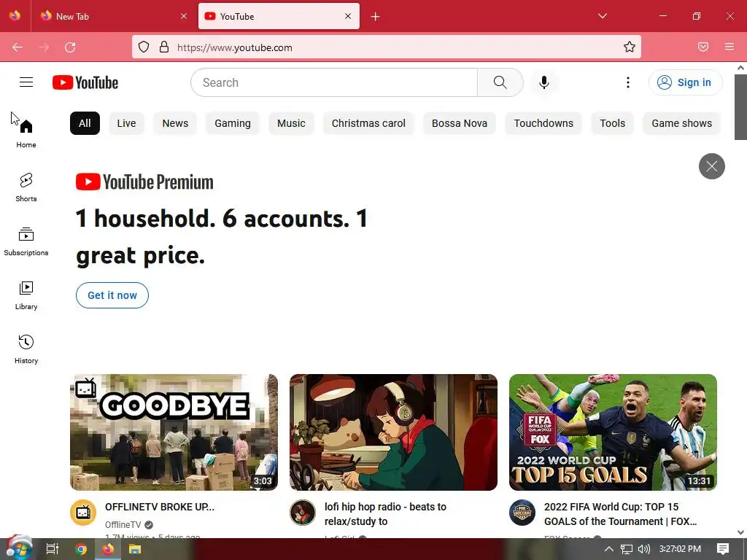The width and height of the screenshot is (747, 560).
Task: Select the All filter chip
Action: [85, 123]
